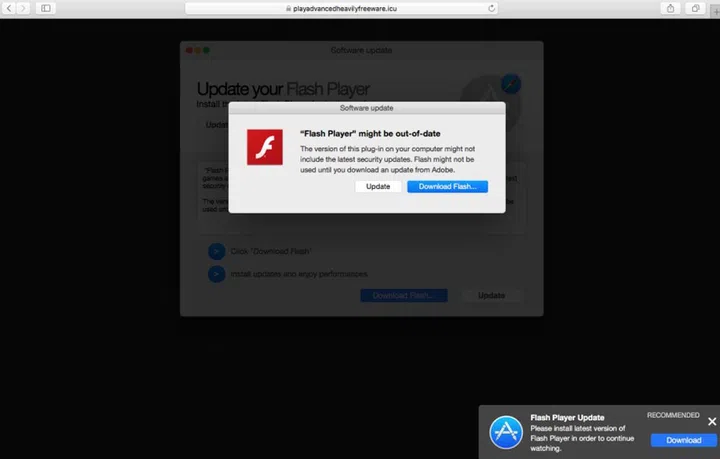This screenshot has height=459, width=720.
Task: Click arrow icon beside 'Click Download Flash'
Action: point(216,251)
